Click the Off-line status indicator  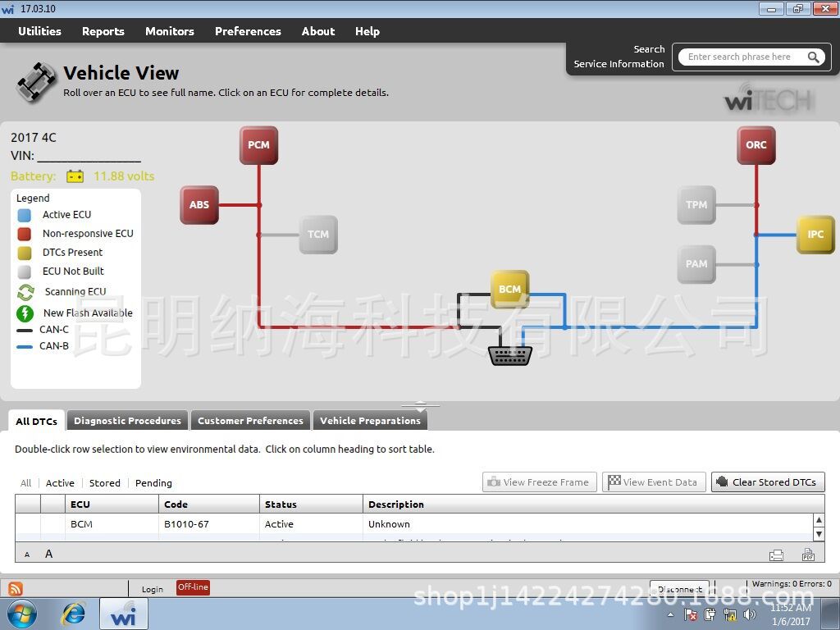[x=193, y=587]
